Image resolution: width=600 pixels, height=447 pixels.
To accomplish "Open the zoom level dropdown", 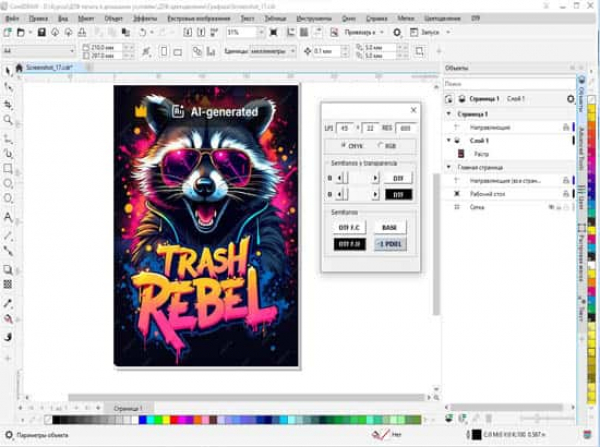I will [261, 33].
